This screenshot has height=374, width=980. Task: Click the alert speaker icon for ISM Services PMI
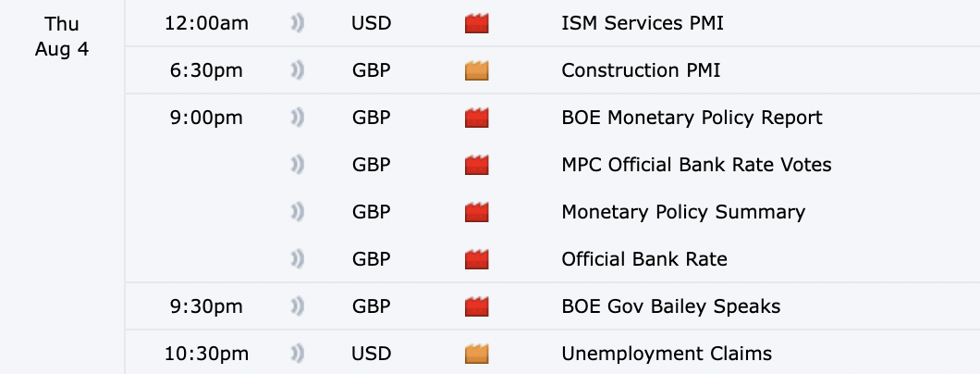pos(297,23)
